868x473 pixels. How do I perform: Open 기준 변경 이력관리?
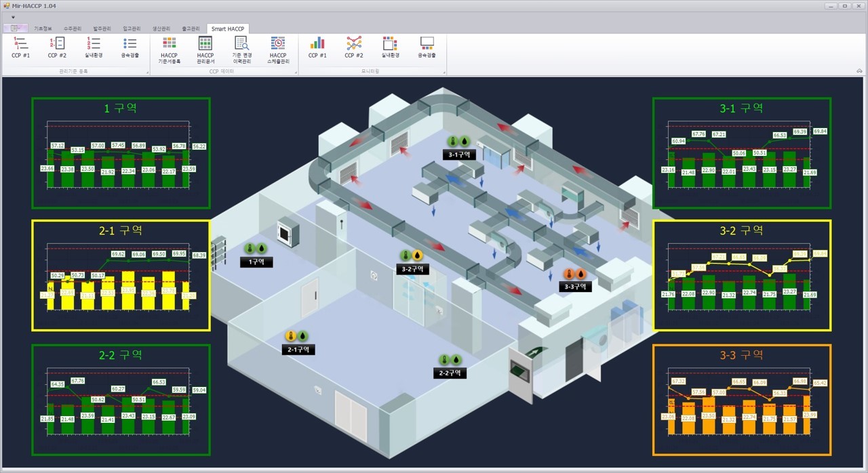[x=241, y=49]
